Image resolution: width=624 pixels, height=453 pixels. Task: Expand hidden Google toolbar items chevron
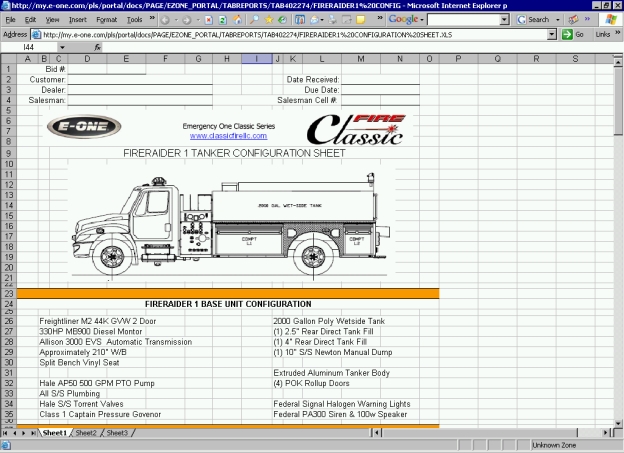tap(587, 19)
